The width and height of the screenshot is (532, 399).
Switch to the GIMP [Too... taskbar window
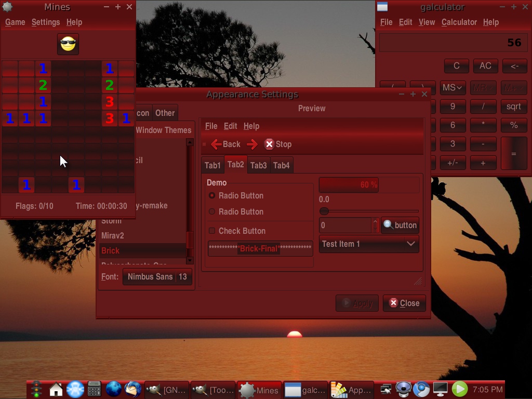(212, 390)
